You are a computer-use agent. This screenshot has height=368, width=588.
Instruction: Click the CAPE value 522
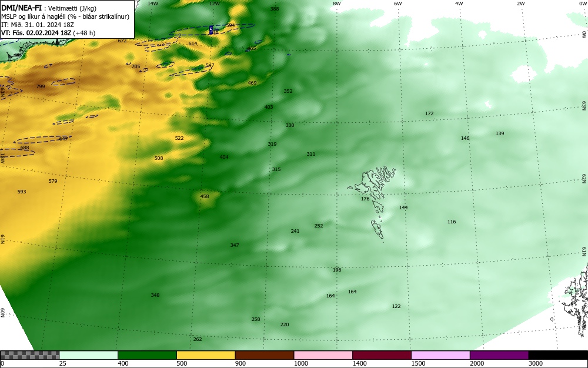pyautogui.click(x=179, y=138)
